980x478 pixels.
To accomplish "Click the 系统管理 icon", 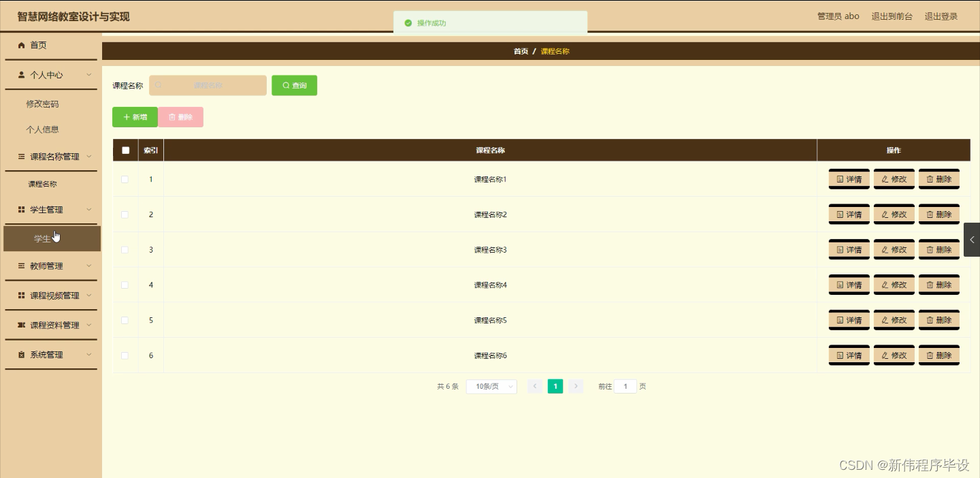I will [21, 354].
